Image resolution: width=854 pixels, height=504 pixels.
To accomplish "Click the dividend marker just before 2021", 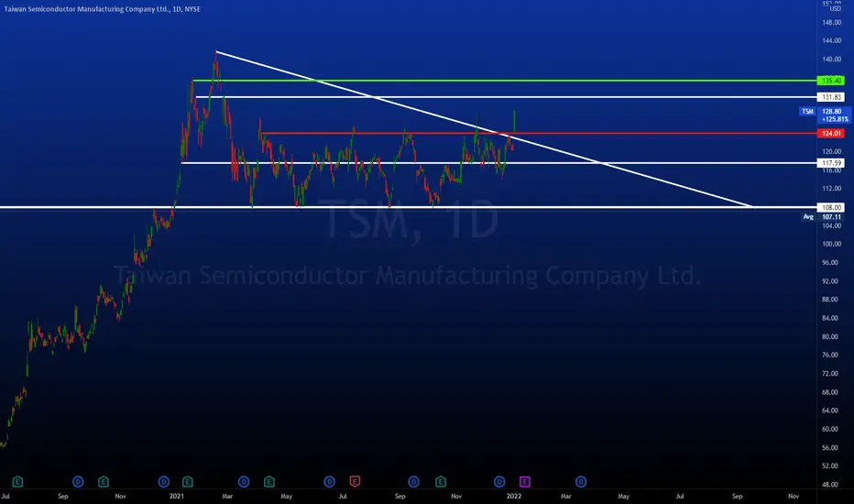I will [x=163, y=482].
